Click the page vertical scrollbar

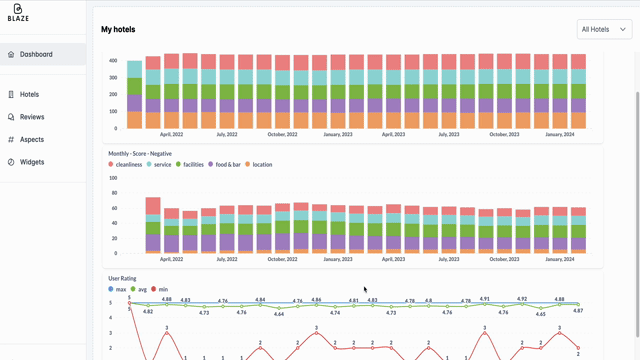point(637,213)
